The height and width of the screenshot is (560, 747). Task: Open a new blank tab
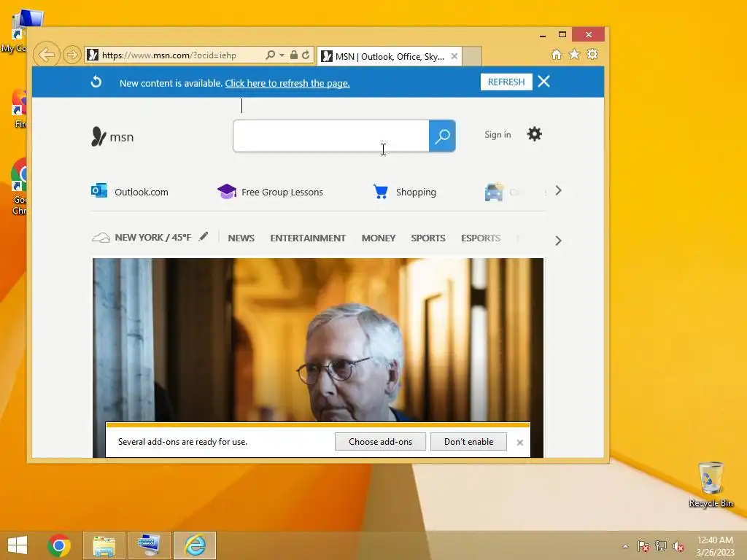coord(472,57)
